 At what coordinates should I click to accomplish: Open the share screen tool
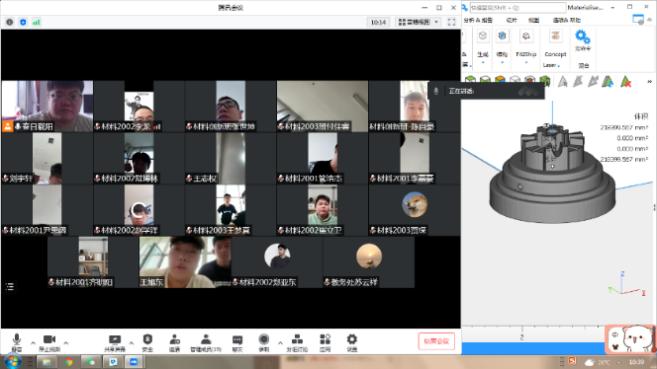click(x=114, y=343)
